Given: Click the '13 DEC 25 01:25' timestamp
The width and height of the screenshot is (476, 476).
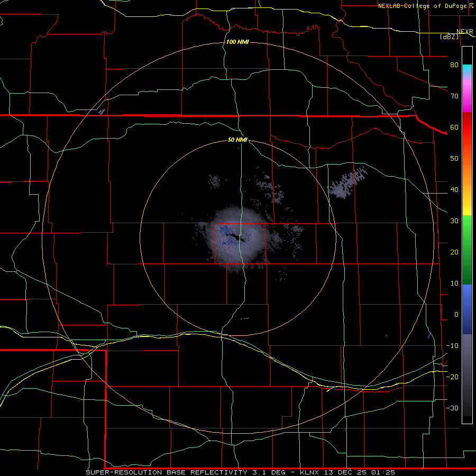Looking at the screenshot, I should click(359, 472).
